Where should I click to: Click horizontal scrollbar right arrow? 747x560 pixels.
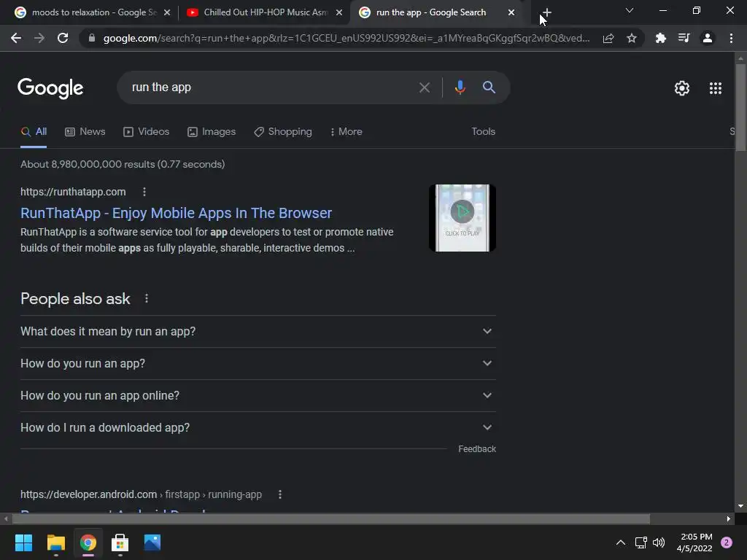[x=729, y=518]
